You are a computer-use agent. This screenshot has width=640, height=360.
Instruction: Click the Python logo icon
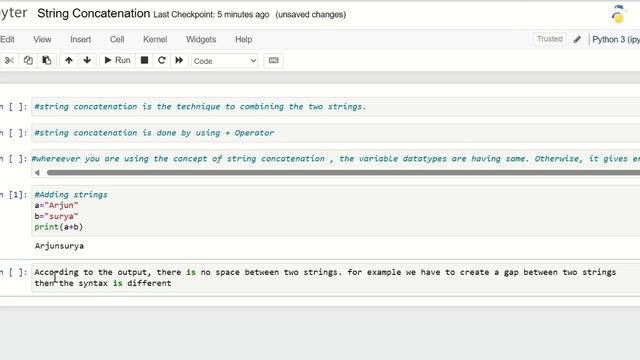coord(618,14)
